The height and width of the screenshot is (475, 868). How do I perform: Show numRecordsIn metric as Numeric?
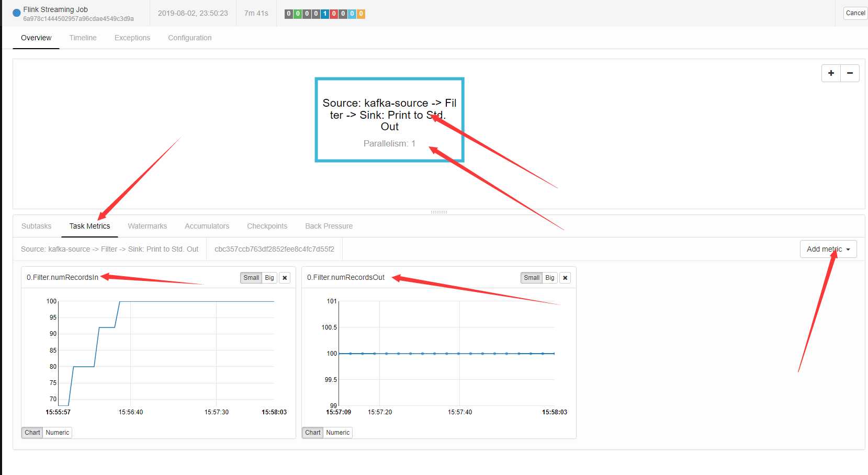click(58, 433)
